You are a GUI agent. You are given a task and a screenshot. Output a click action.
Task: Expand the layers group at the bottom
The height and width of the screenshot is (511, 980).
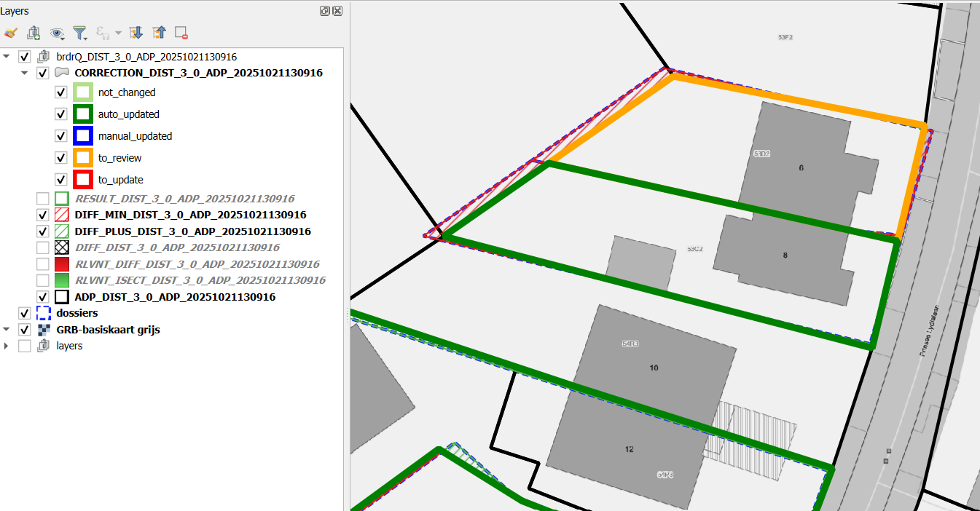click(x=7, y=346)
